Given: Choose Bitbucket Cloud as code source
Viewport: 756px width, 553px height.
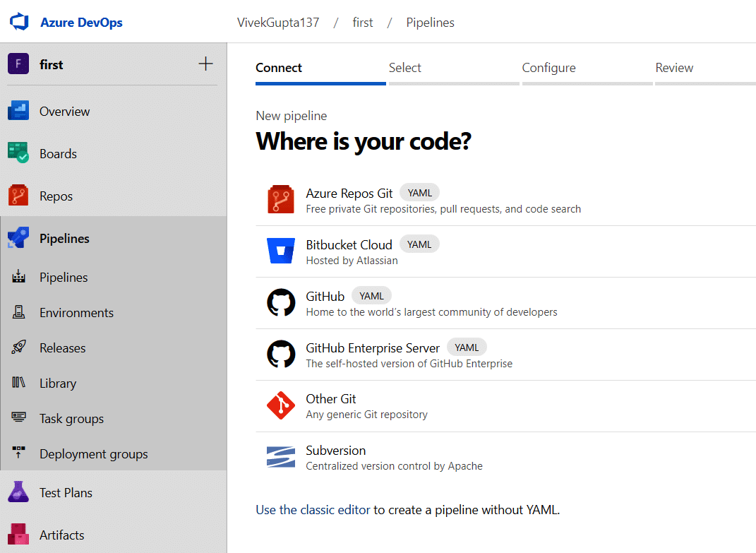Looking at the screenshot, I should [x=349, y=245].
